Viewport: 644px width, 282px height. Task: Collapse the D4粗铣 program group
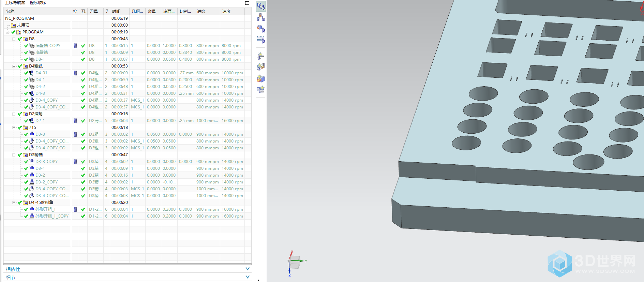tap(14, 66)
